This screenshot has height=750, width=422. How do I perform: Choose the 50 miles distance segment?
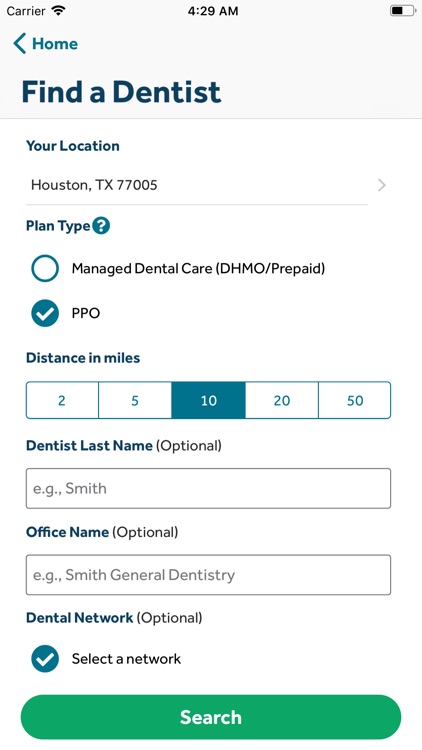coord(355,400)
